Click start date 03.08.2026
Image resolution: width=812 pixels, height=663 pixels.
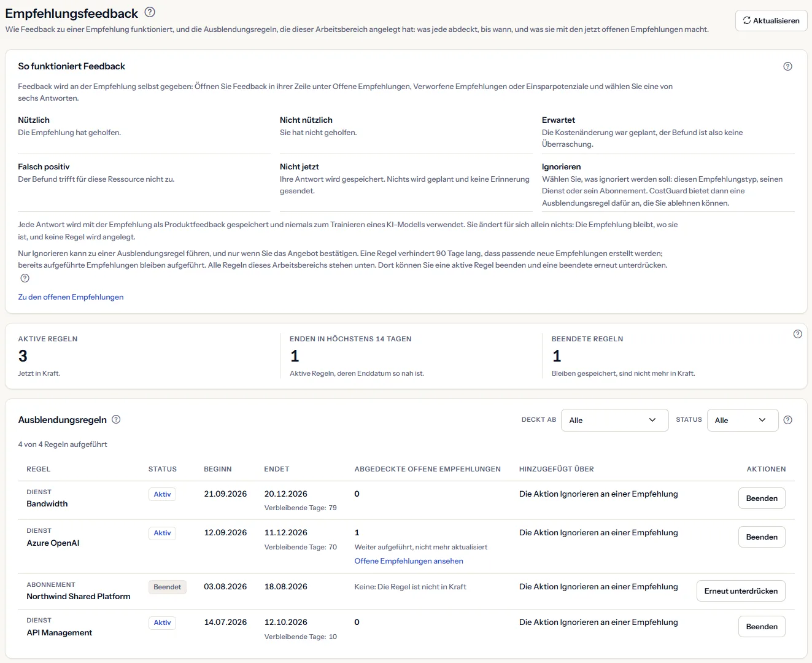pyautogui.click(x=225, y=587)
